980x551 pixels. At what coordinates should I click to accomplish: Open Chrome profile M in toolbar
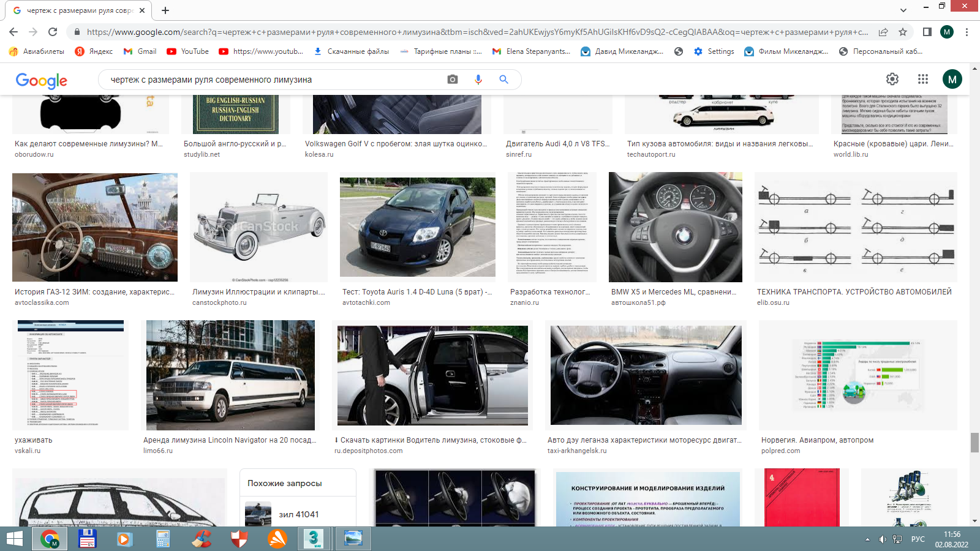(947, 32)
